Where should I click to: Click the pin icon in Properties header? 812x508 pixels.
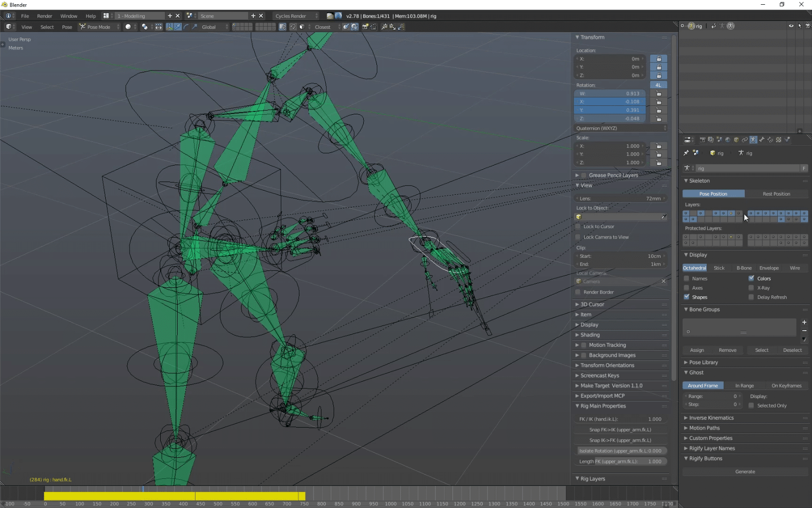[x=686, y=153]
